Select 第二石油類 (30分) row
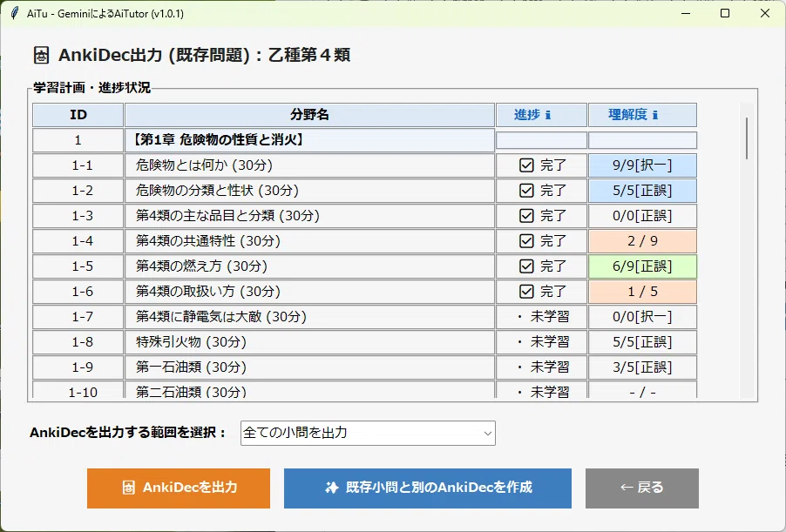Image resolution: width=786 pixels, height=532 pixels. [310, 390]
